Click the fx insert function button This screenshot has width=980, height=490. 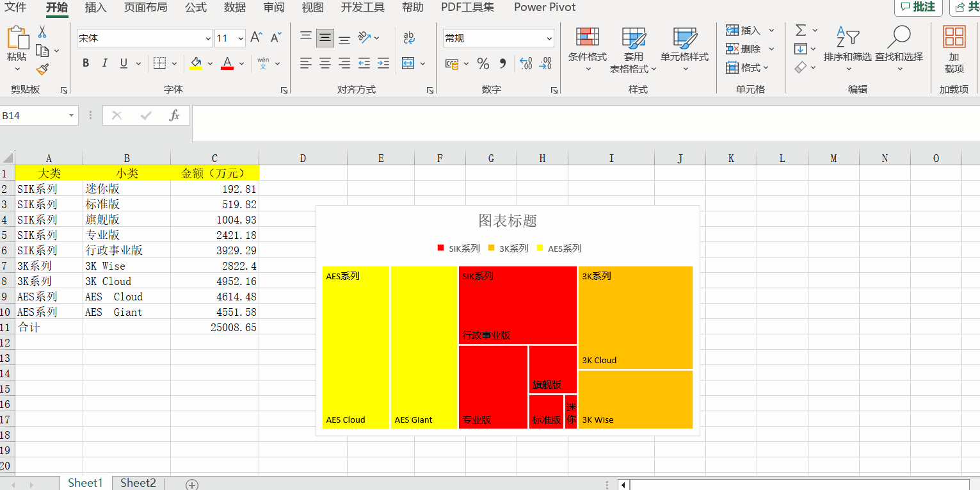(x=174, y=115)
